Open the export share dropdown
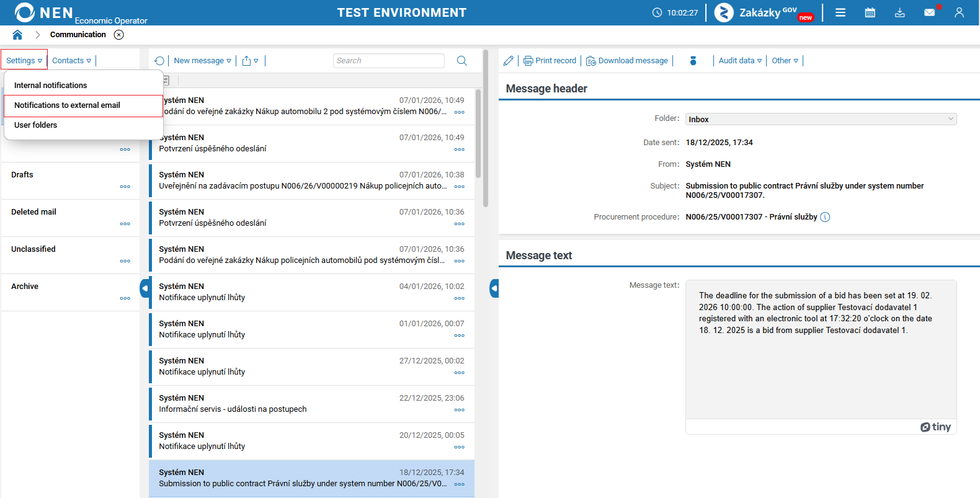This screenshot has width=980, height=498. (x=250, y=60)
